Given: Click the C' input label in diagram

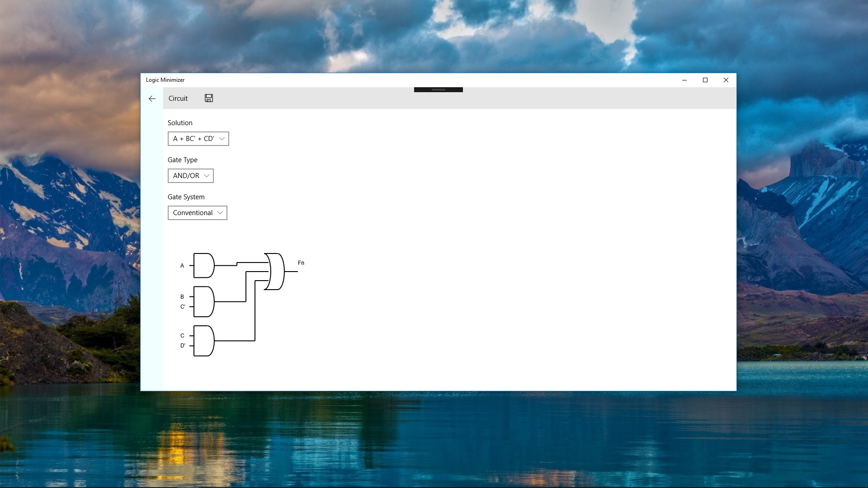Looking at the screenshot, I should [x=183, y=307].
